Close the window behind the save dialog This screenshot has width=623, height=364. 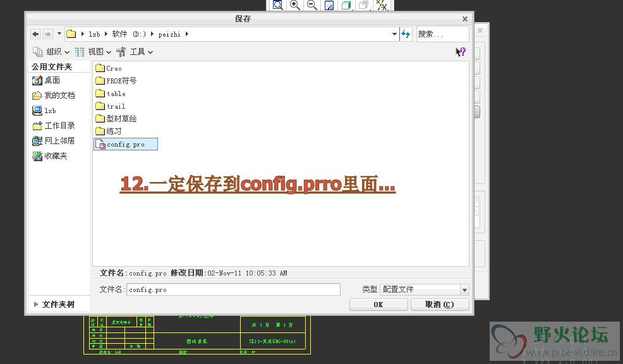point(480,30)
